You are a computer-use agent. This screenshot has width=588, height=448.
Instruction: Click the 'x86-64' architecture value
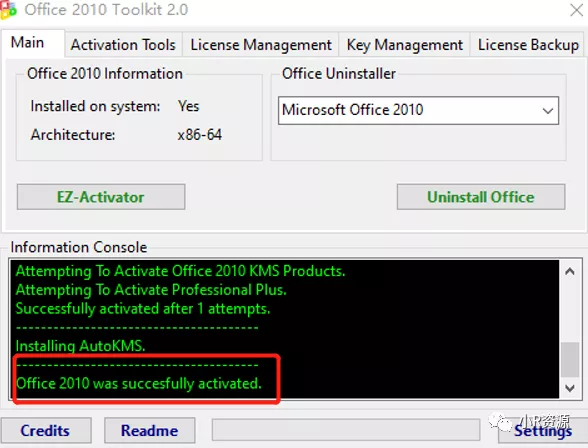[200, 135]
